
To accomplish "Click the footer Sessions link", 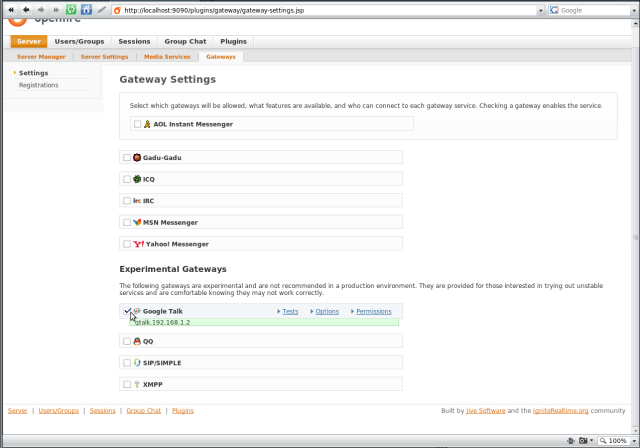I will 102,410.
